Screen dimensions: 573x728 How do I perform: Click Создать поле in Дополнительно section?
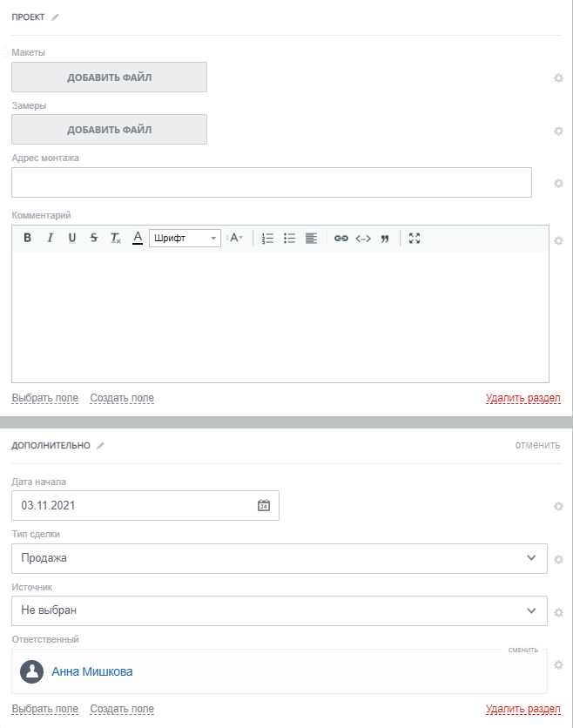coord(122,709)
